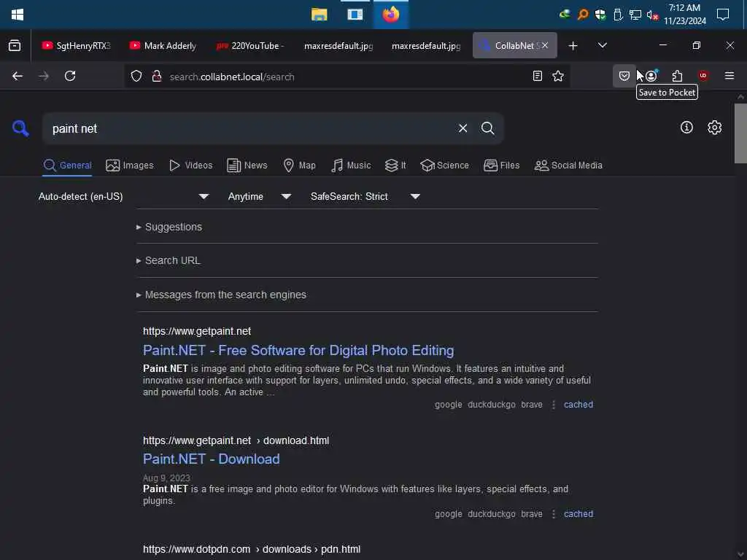Viewport: 747px width, 560px height.
Task: Click the https://www.getpaint.net URL of first result
Action: pyautogui.click(x=197, y=331)
